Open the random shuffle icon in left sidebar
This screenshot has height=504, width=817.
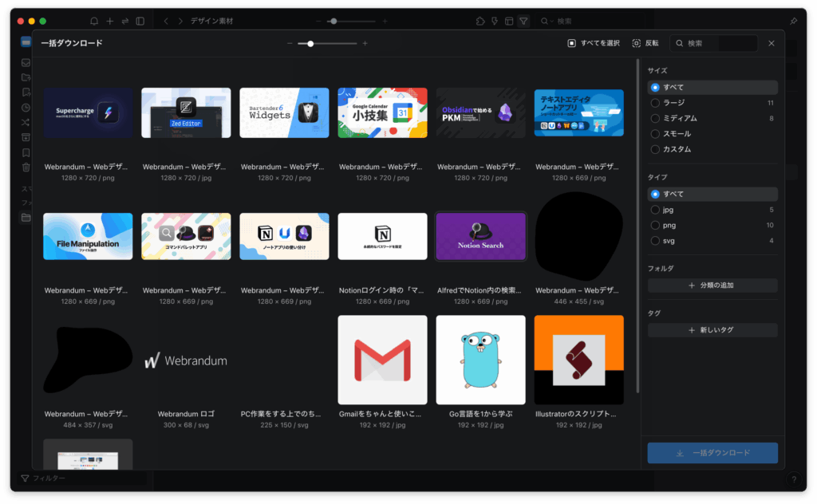click(26, 123)
